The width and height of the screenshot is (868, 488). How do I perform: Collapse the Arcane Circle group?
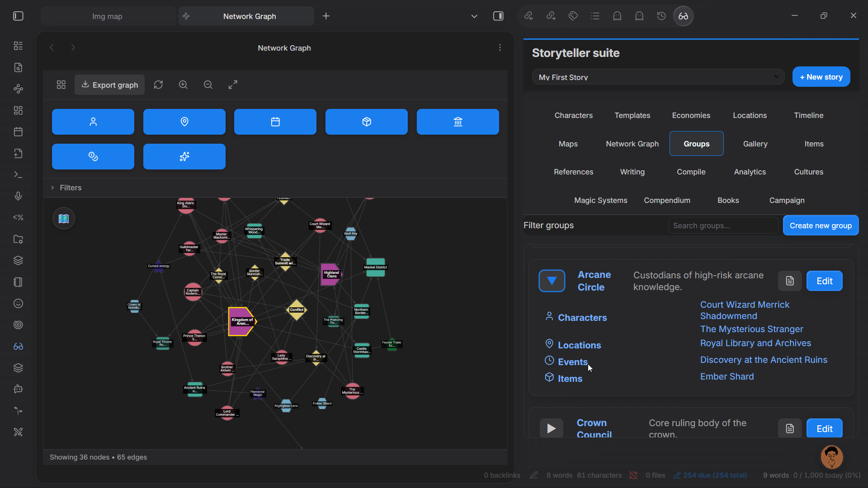(552, 281)
